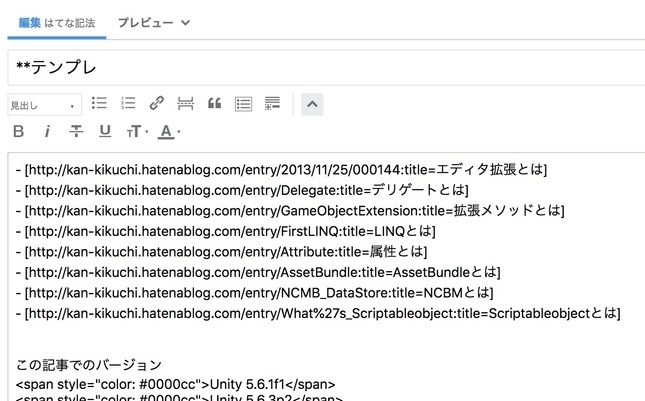The image size is (645, 401).
Task: Click the line ending with エディタ拡張とは]
Action: [x=281, y=169]
